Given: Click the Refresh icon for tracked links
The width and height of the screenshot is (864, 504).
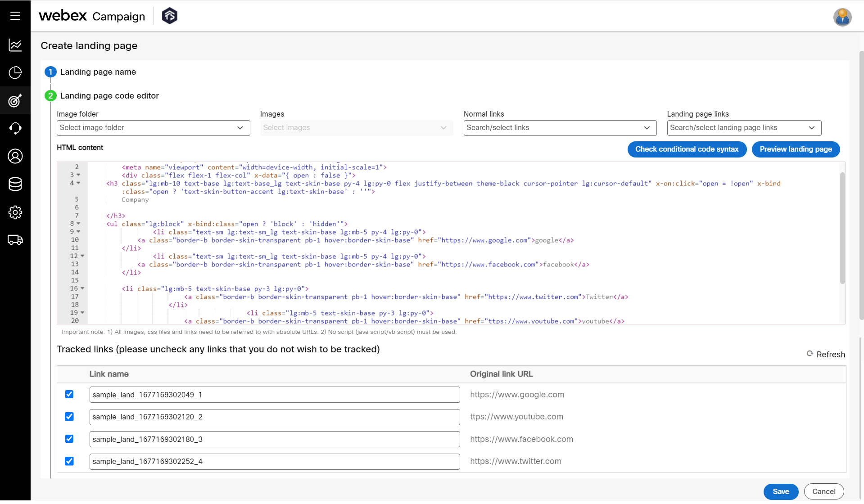Looking at the screenshot, I should pos(810,354).
